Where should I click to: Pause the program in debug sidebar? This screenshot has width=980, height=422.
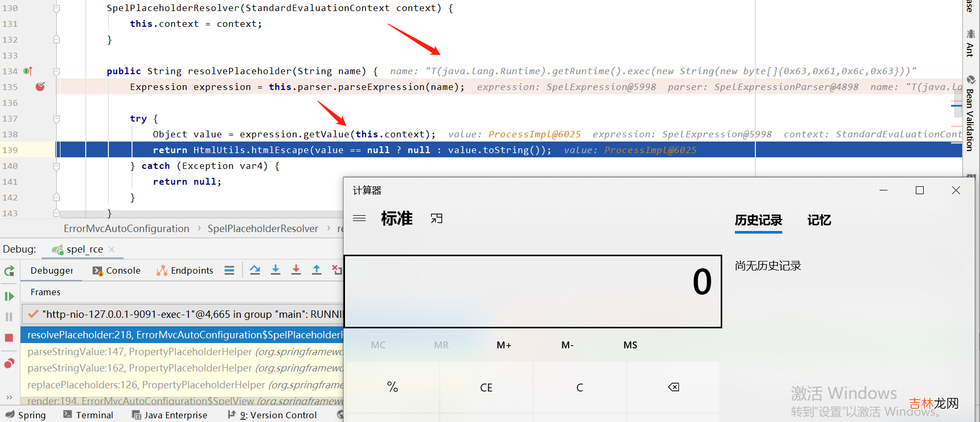[x=9, y=317]
